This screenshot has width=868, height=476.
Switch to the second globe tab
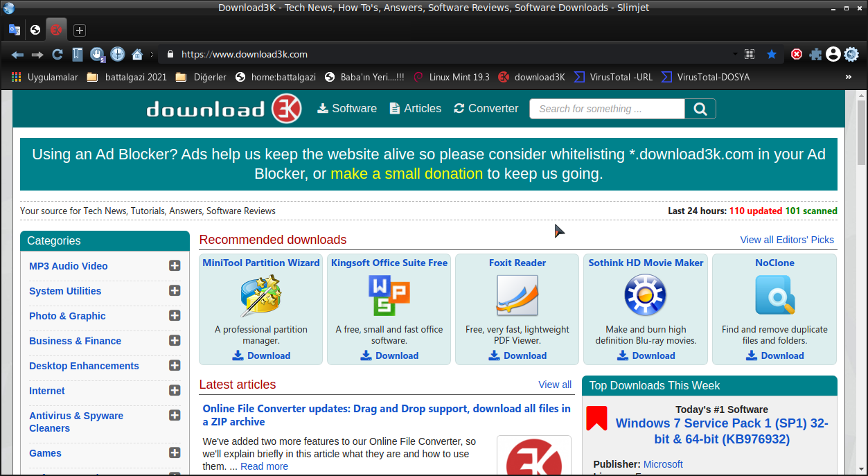click(x=35, y=30)
